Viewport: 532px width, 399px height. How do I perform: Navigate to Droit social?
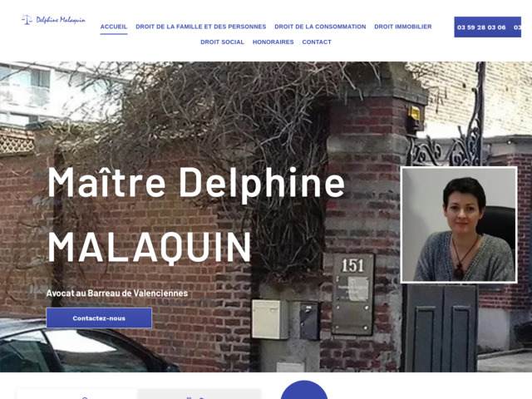[222, 42]
